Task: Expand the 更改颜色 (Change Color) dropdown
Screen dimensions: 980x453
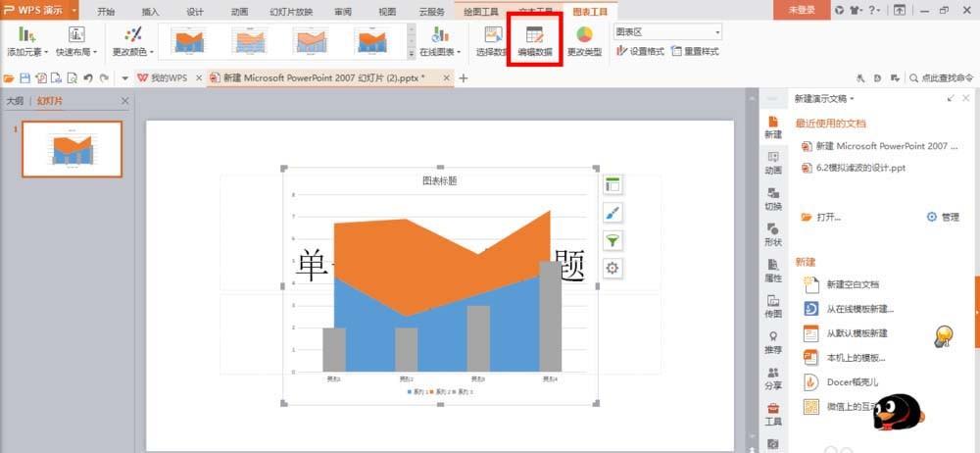Action: pos(134,51)
